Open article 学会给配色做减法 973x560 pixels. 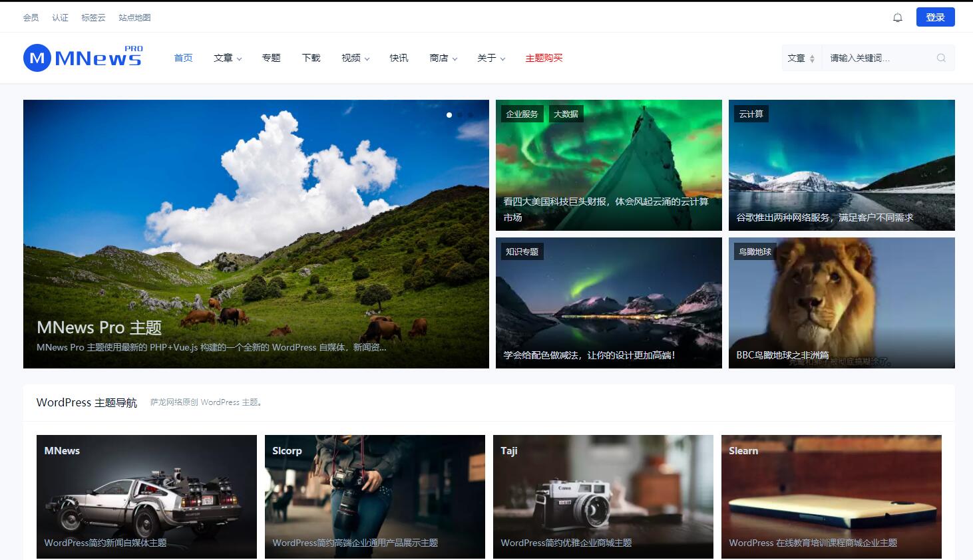pos(589,355)
